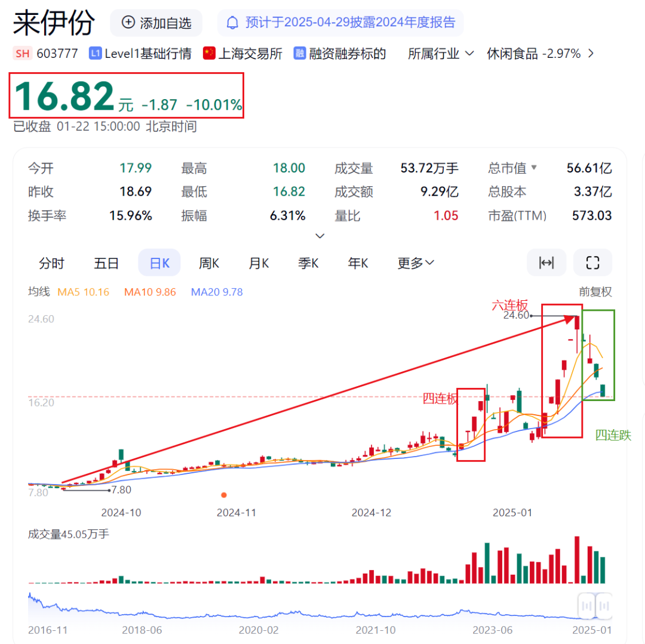Viewport: 645px width, 644px height.
Task: Open the 2024年度报告 disclosure reminder bell
Action: [x=232, y=23]
